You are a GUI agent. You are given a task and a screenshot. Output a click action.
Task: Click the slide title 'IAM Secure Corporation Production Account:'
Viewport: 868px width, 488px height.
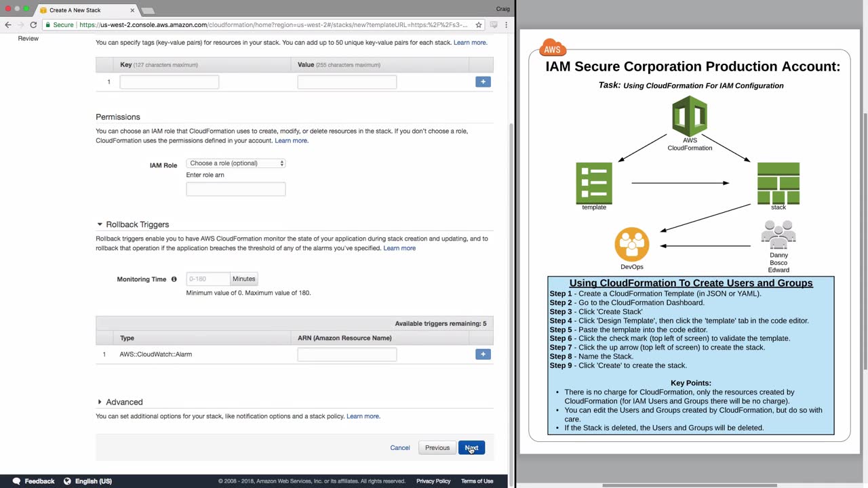[693, 66]
